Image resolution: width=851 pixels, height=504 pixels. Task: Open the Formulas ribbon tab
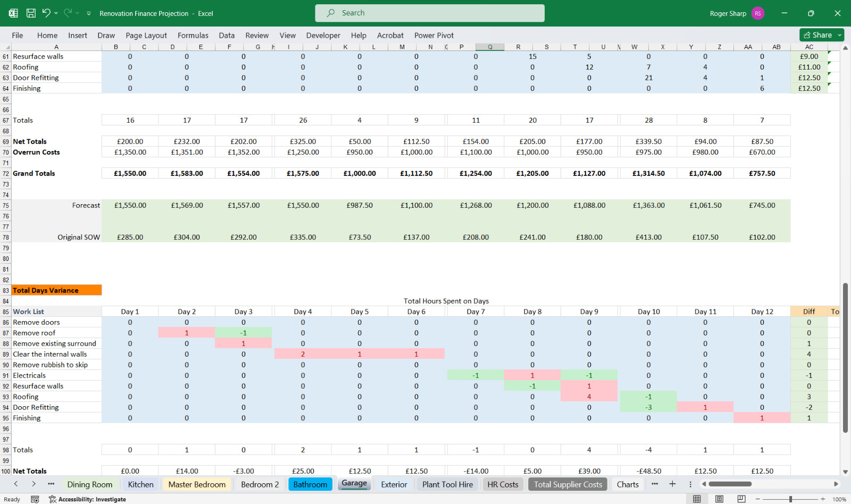[x=193, y=36]
